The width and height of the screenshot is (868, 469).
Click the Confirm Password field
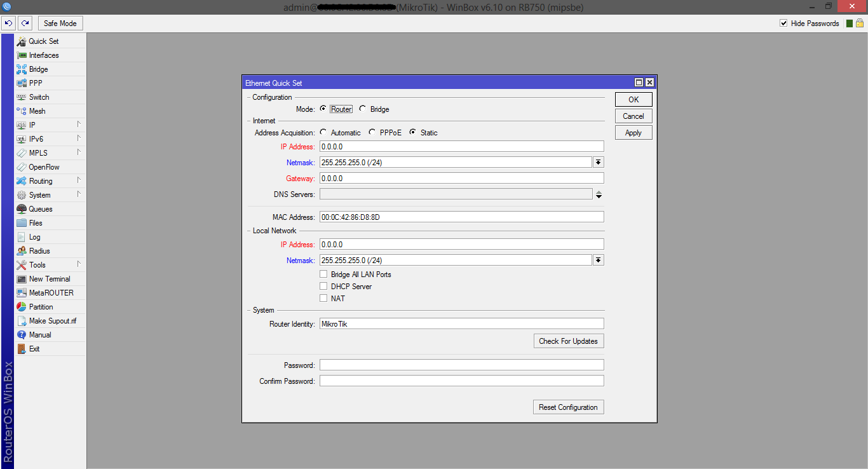pyautogui.click(x=461, y=381)
